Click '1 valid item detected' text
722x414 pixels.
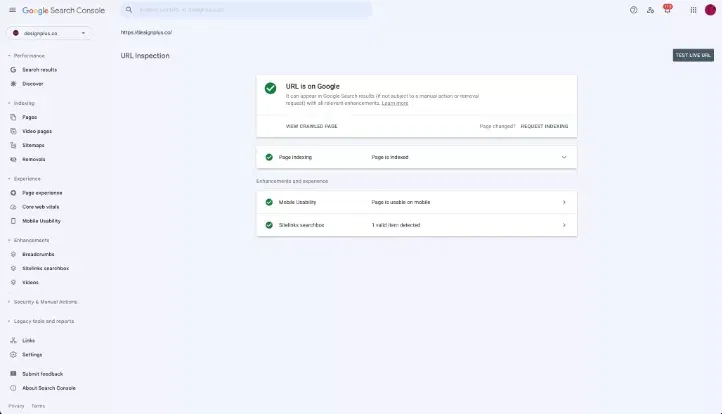[x=396, y=225]
